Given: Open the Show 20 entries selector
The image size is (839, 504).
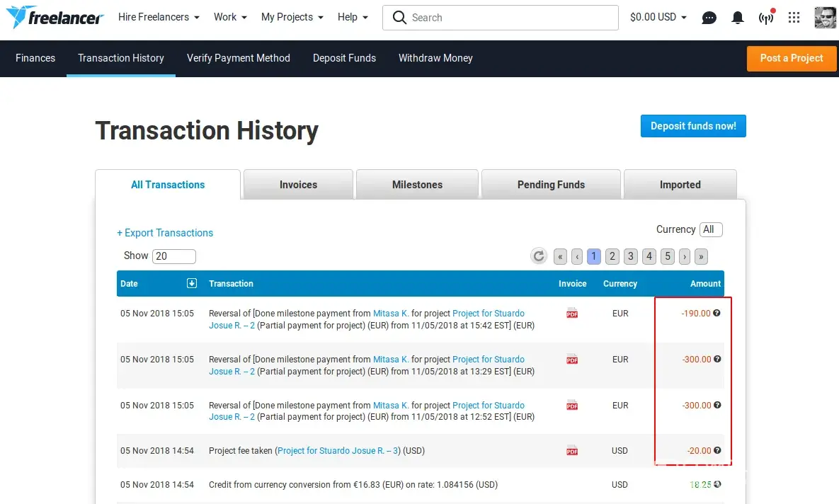Looking at the screenshot, I should pyautogui.click(x=173, y=256).
